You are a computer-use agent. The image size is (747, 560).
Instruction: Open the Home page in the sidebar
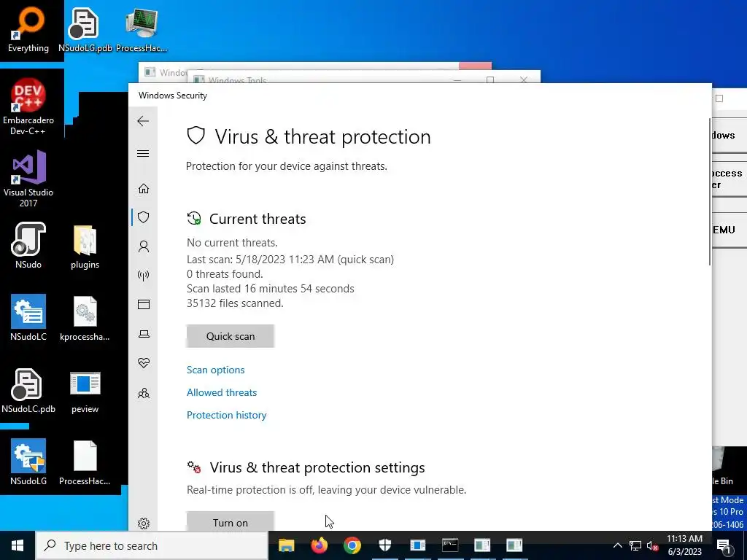tap(144, 189)
